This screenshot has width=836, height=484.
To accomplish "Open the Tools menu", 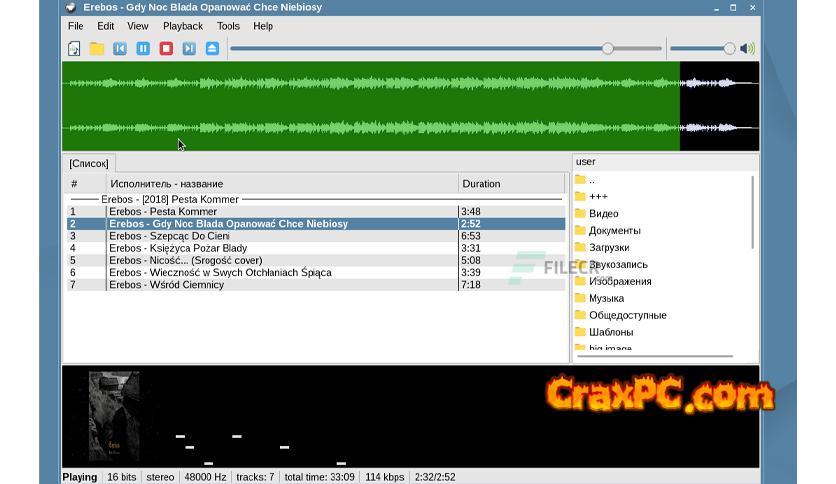I will pos(228,26).
